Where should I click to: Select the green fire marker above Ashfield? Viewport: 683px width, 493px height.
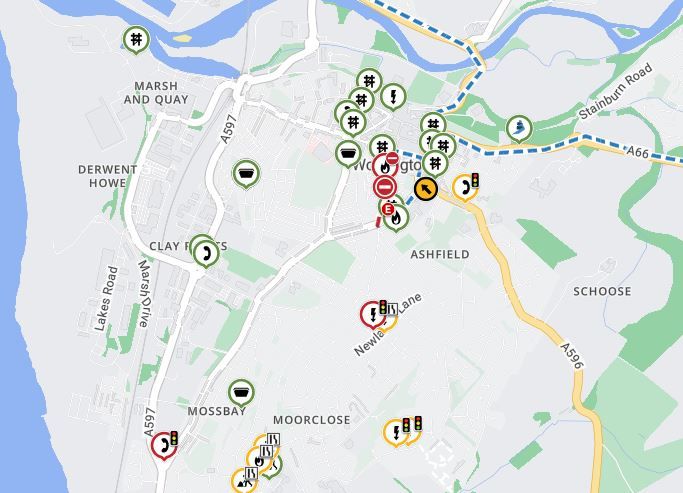click(396, 218)
